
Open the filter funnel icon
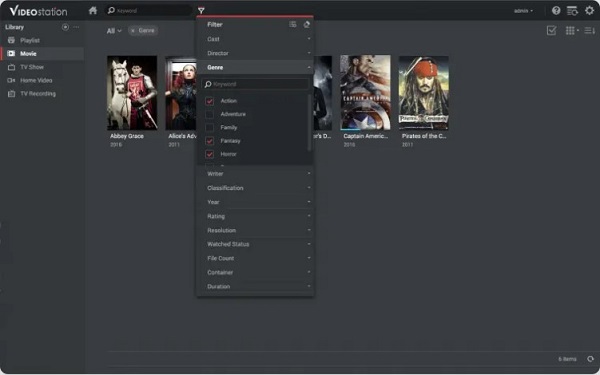click(201, 11)
